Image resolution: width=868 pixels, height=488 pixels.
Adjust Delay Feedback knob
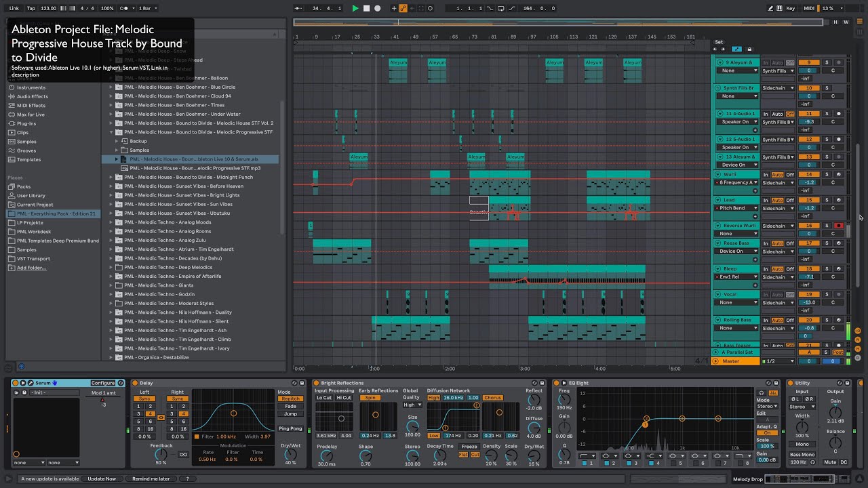[x=161, y=453]
